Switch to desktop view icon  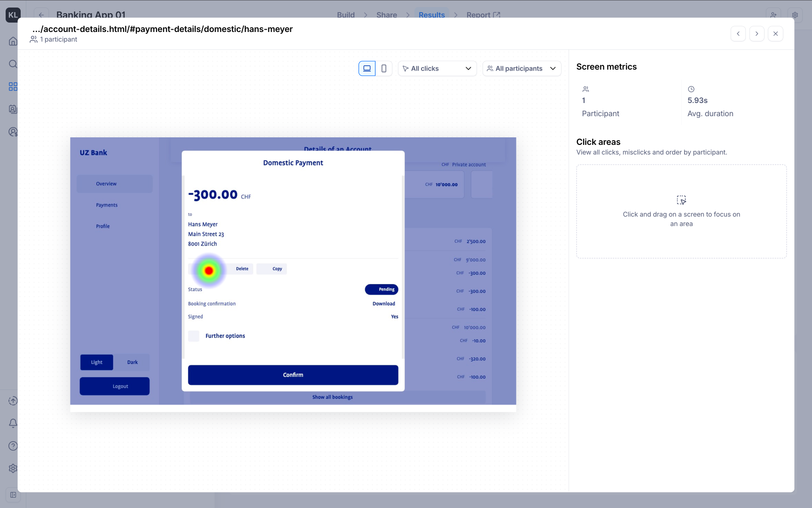367,69
